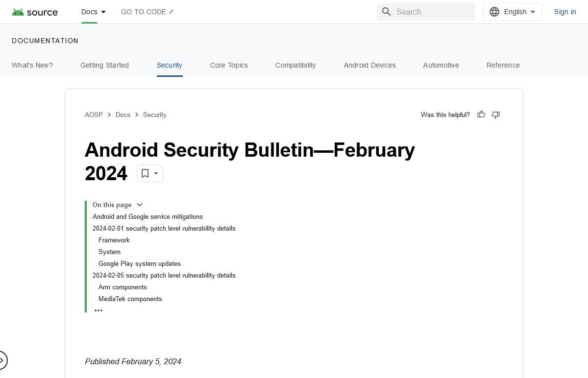Click the globe language icon

point(494,12)
